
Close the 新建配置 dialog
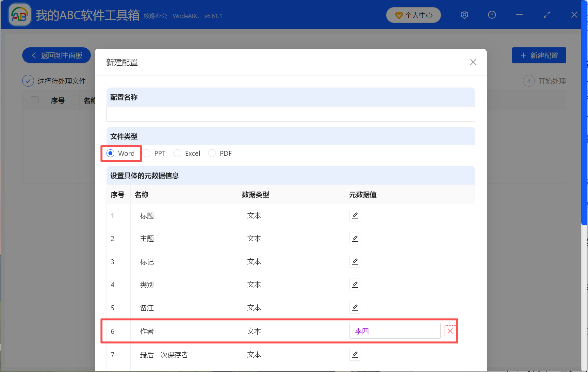tap(473, 62)
